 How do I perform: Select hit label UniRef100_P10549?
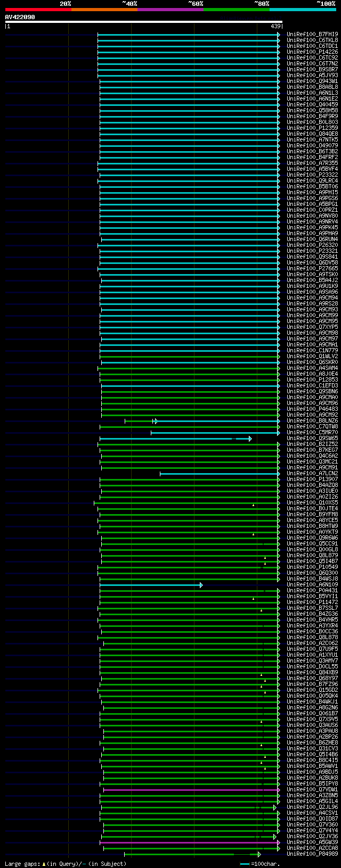pyautogui.click(x=312, y=567)
